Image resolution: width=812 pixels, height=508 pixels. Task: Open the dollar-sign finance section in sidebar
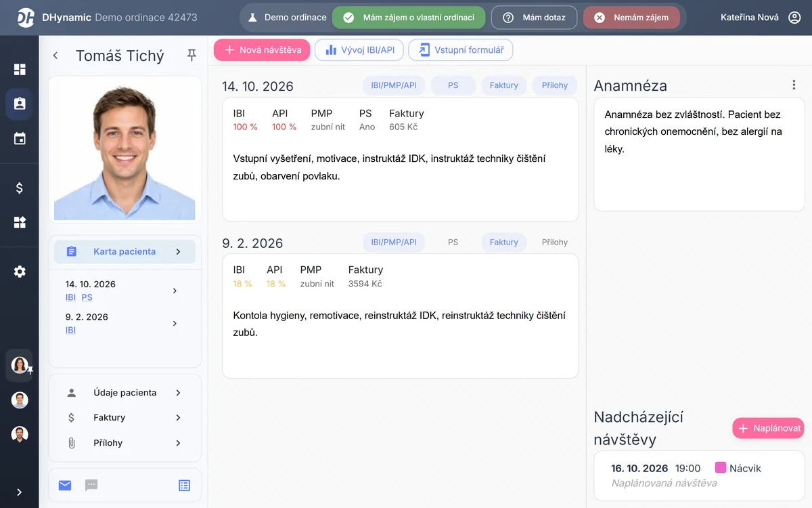[x=20, y=188]
